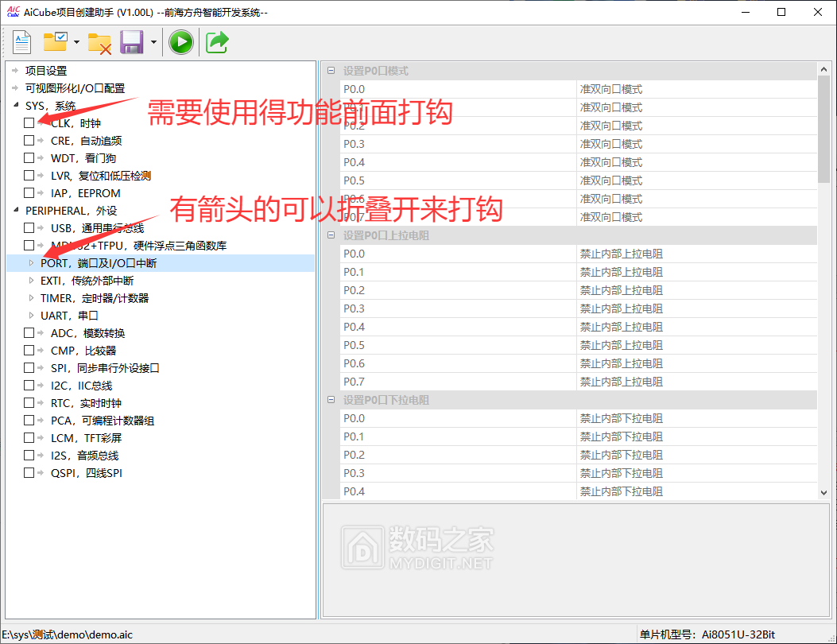
Task: Expand the TIMER tree node
Action: 32,298
